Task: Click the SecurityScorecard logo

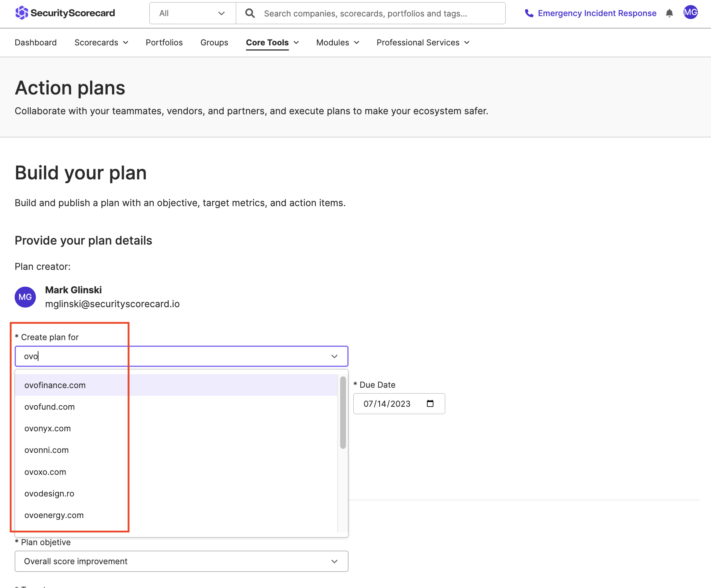Action: [65, 13]
